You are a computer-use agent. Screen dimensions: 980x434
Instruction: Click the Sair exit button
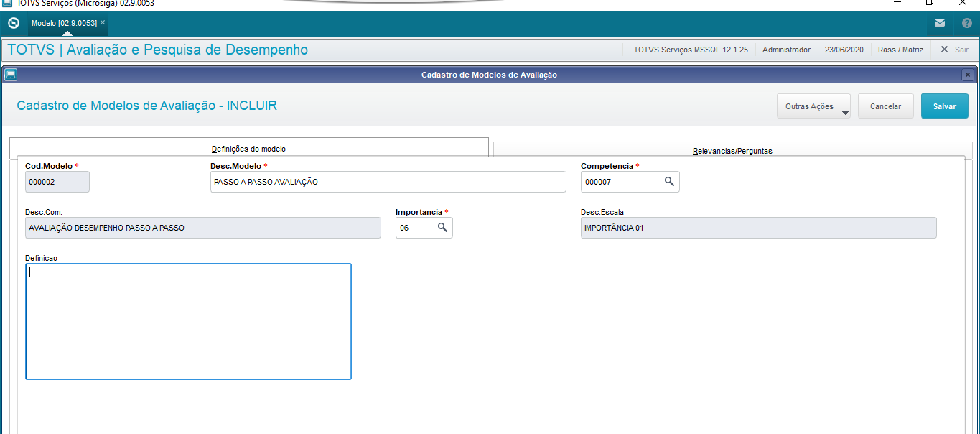tap(954, 50)
